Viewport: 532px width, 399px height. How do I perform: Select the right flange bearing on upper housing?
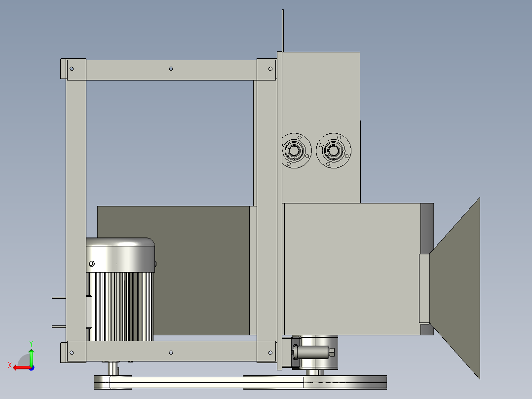(x=334, y=151)
